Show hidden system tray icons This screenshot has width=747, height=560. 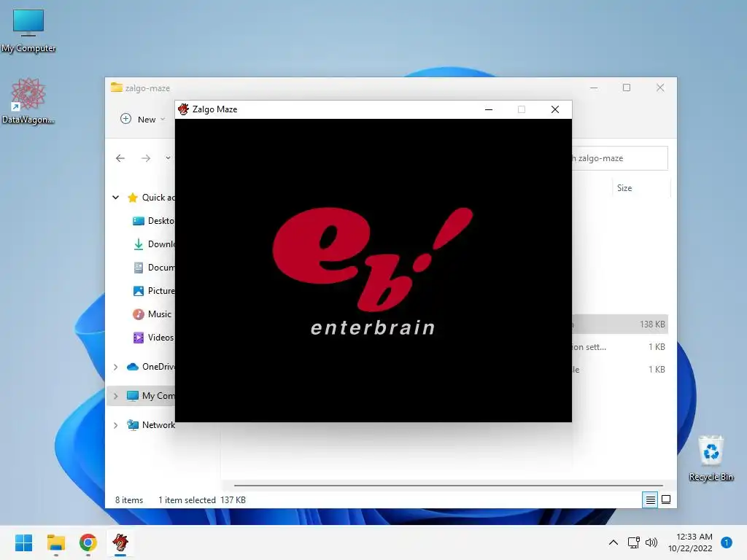(x=613, y=542)
